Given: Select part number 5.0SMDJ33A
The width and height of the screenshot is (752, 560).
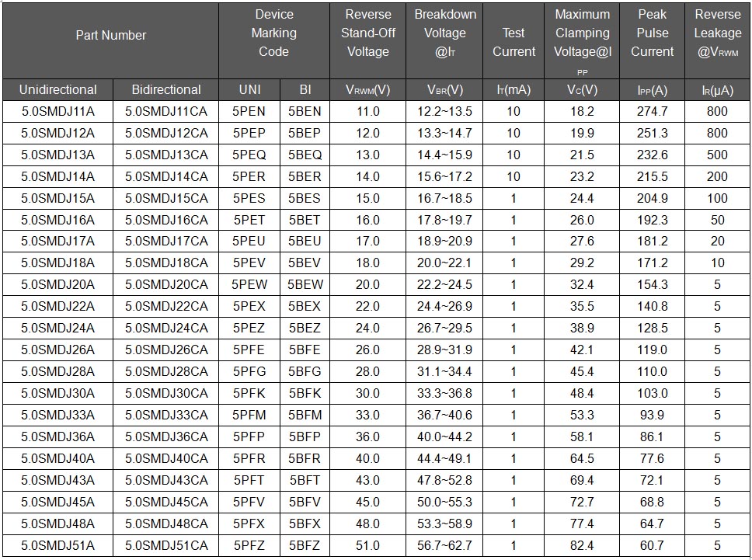Looking at the screenshot, I should coord(57,416).
